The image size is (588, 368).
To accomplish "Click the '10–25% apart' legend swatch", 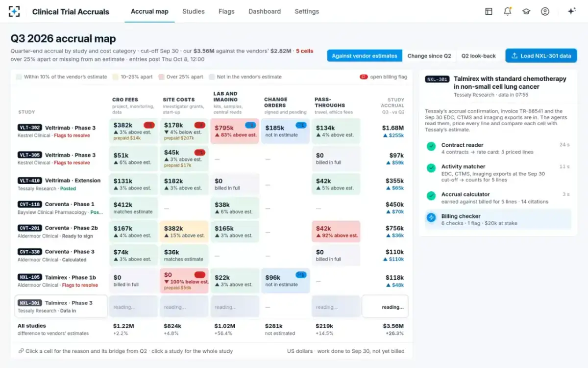I will (x=116, y=77).
